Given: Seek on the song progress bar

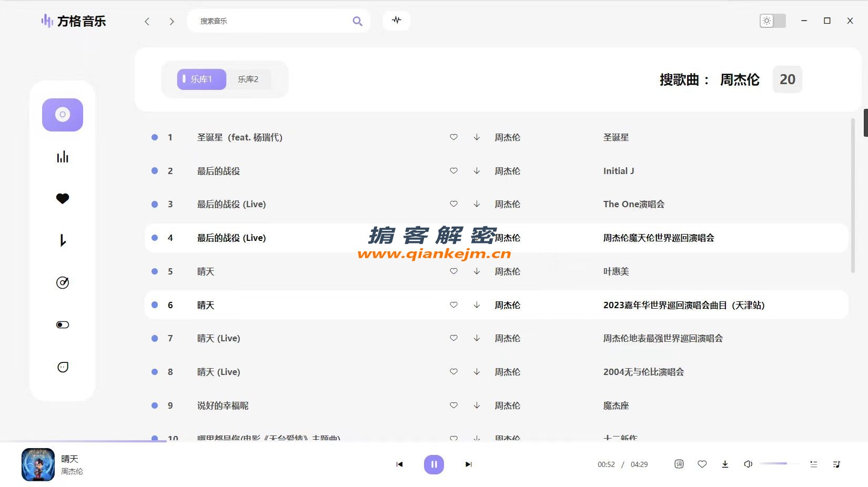Looking at the screenshot, I should click(434, 441).
